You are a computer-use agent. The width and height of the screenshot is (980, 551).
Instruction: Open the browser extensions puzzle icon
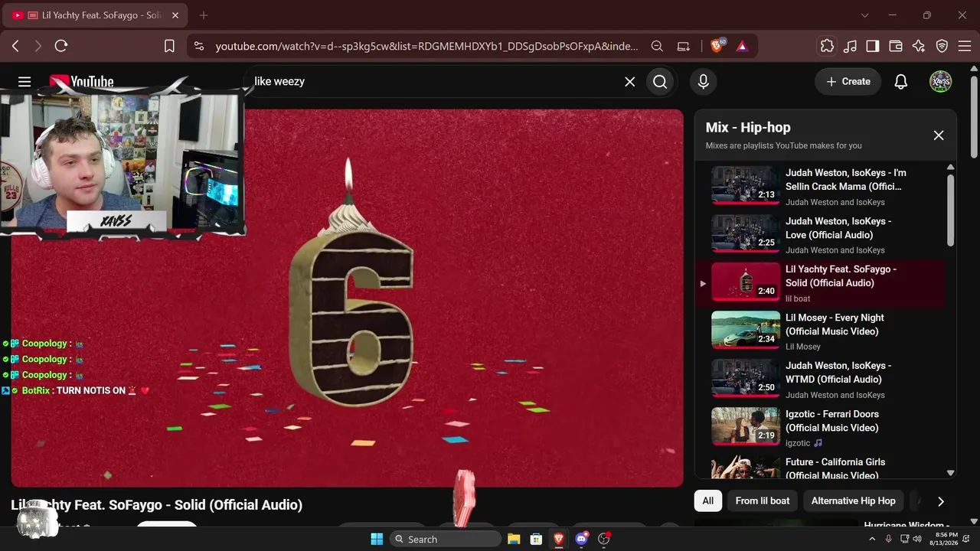(827, 46)
